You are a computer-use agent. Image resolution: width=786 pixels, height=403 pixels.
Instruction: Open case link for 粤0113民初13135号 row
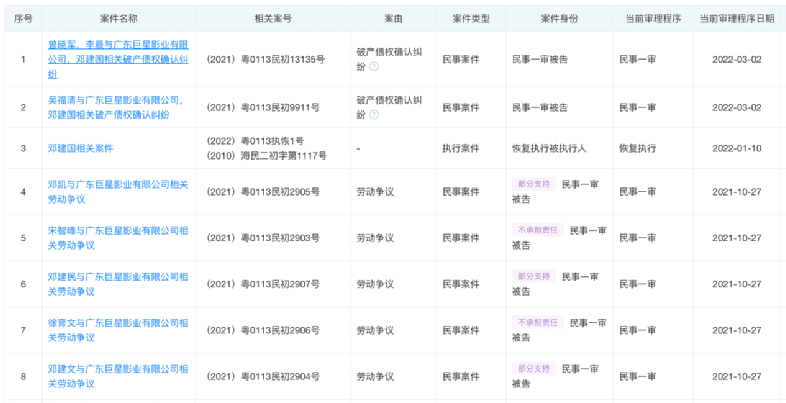point(118,60)
